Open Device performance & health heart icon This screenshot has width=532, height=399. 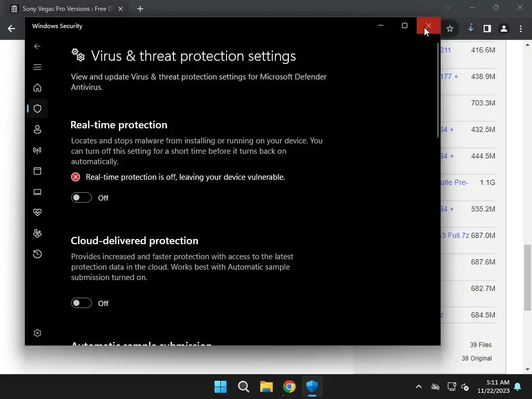coord(37,212)
